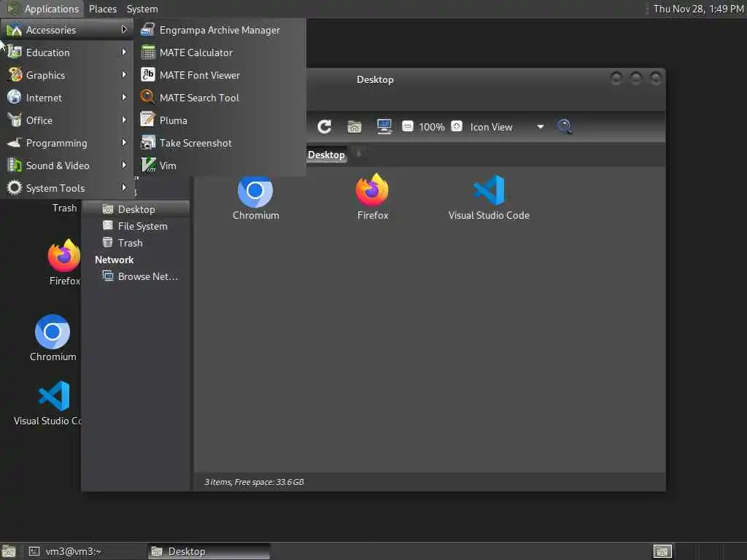The height and width of the screenshot is (560, 747).
Task: Expand the Education submenu
Action: click(66, 52)
